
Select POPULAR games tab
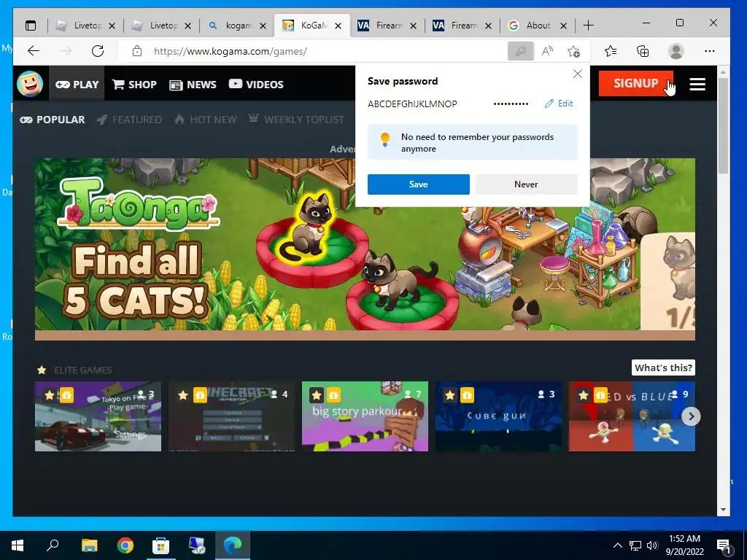tap(53, 120)
